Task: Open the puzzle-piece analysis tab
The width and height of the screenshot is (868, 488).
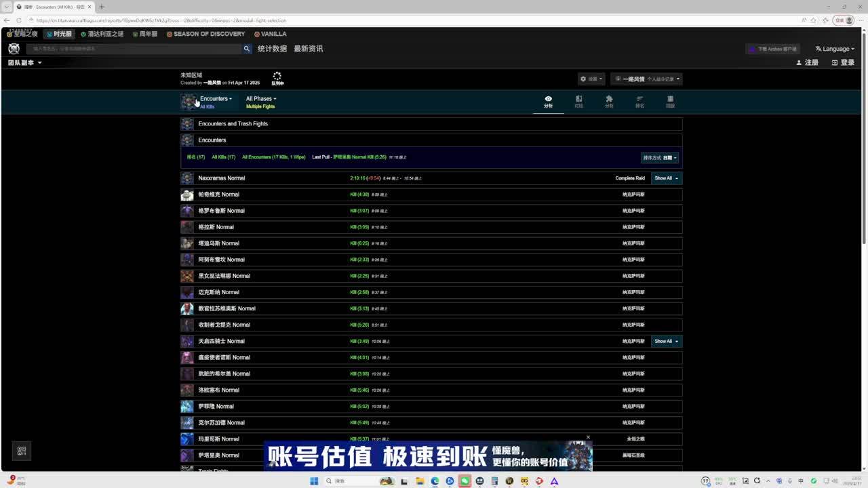Action: click(609, 102)
